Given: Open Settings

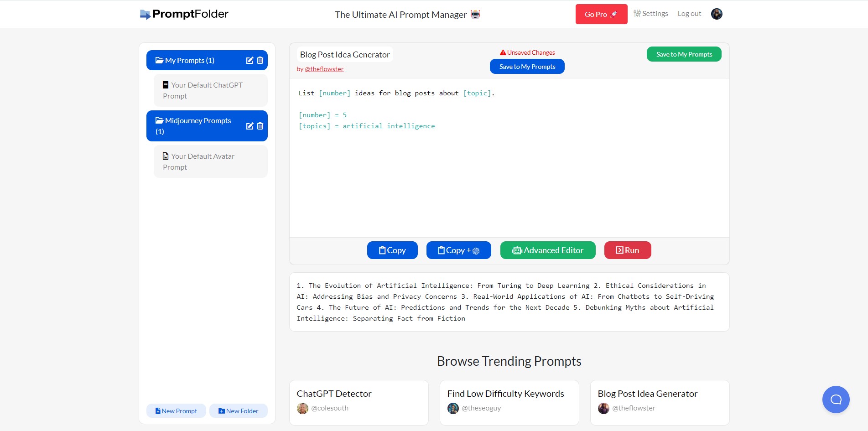Looking at the screenshot, I should [x=651, y=14].
